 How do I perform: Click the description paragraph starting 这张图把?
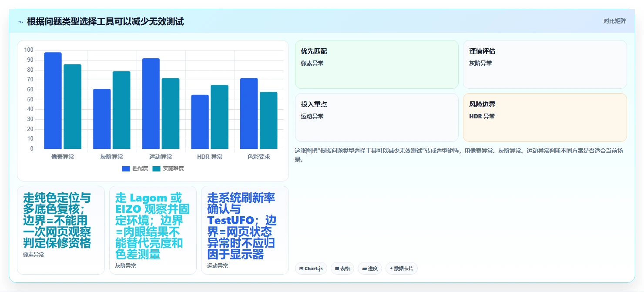(x=461, y=155)
